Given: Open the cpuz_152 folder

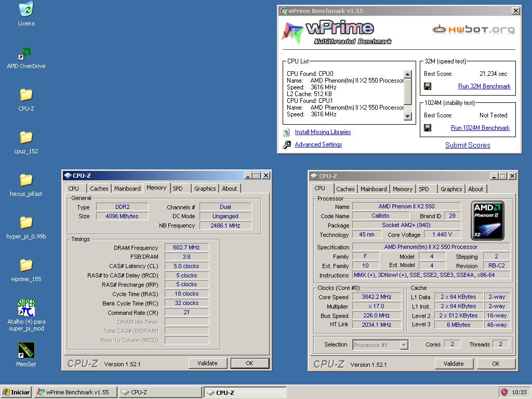Looking at the screenshot, I should coord(26,137).
